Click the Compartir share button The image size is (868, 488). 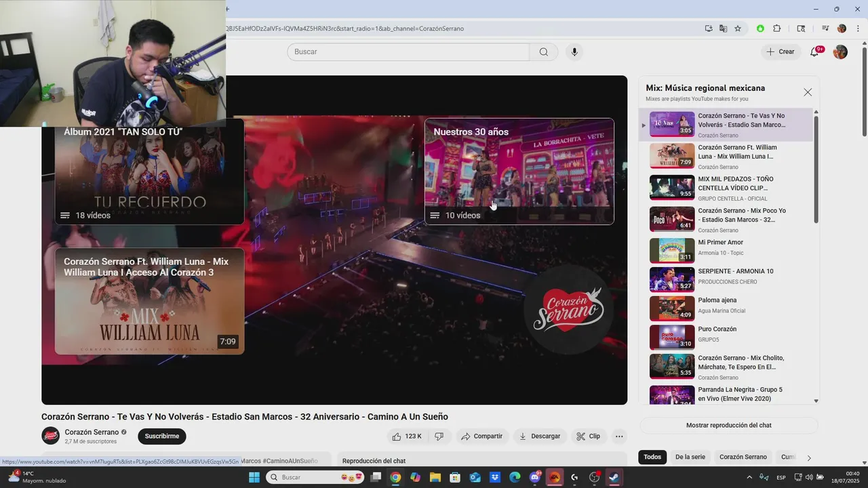pos(481,436)
